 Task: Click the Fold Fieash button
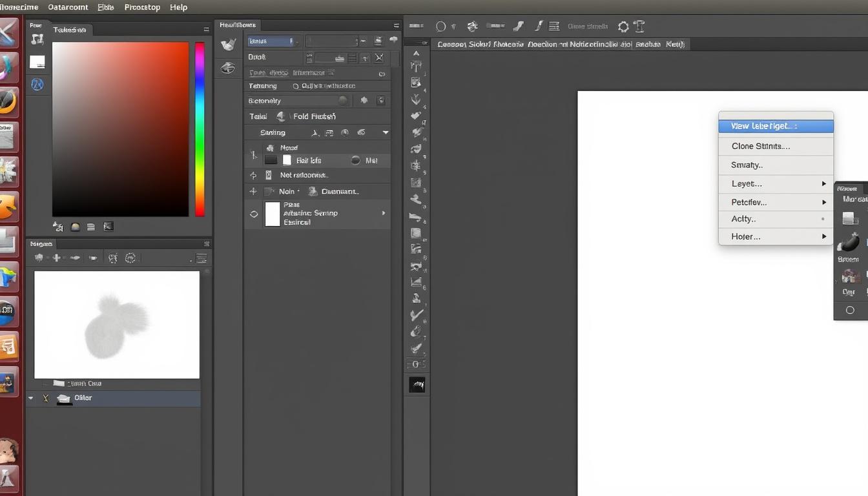tap(315, 116)
